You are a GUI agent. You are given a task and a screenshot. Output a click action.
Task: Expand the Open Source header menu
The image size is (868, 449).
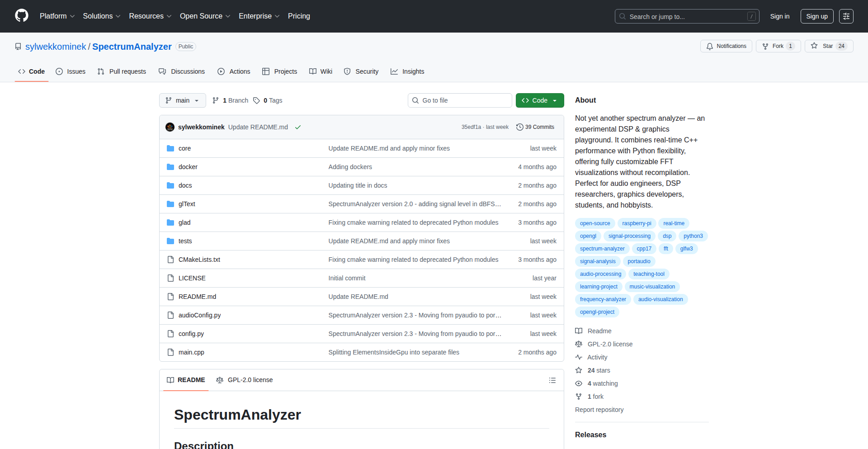[205, 16]
